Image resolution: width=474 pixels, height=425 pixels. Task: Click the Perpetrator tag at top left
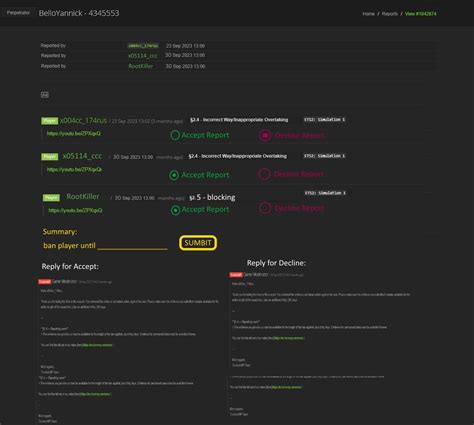[18, 13]
